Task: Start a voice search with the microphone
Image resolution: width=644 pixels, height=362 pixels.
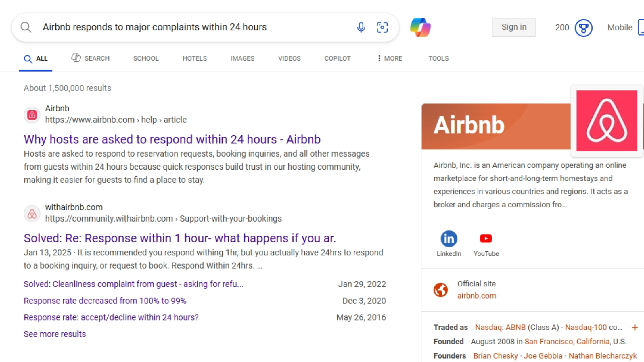Action: [361, 27]
